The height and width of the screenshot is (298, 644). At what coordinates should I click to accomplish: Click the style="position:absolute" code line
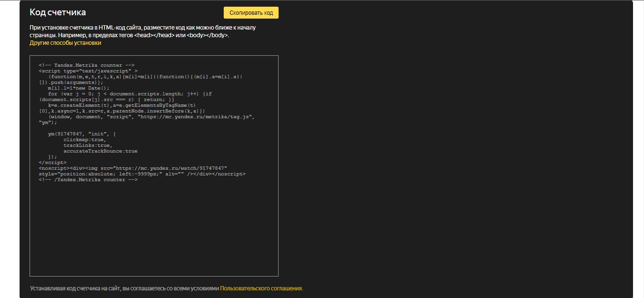142,174
